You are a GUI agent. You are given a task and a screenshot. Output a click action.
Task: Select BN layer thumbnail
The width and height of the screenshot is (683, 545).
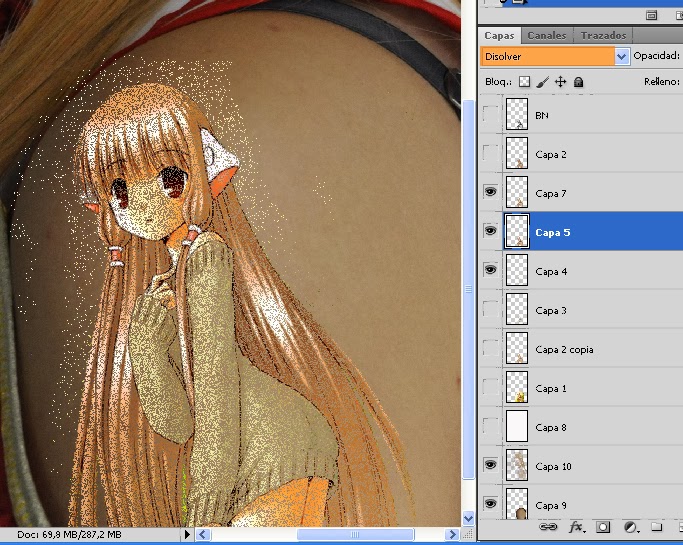point(517,114)
